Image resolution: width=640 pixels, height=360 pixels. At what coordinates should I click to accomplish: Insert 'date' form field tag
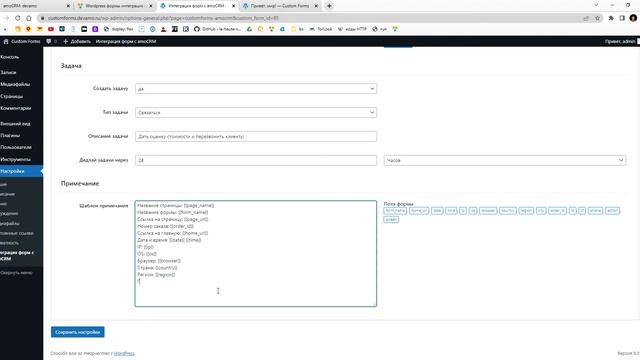pyautogui.click(x=437, y=211)
